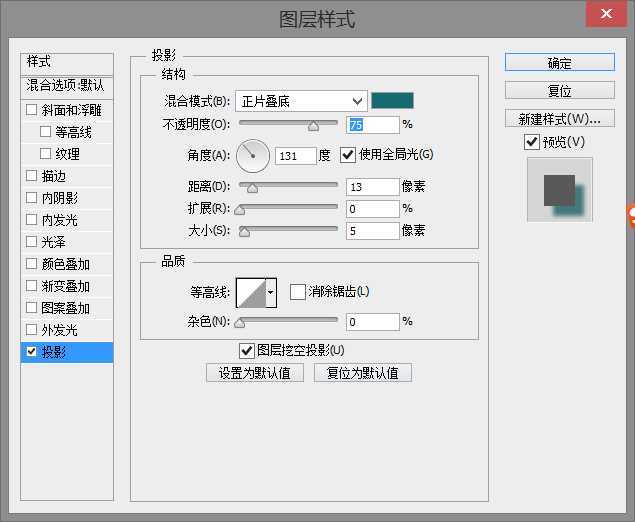635x522 pixels.
Task: Click the 距离 value input field
Action: click(x=372, y=187)
